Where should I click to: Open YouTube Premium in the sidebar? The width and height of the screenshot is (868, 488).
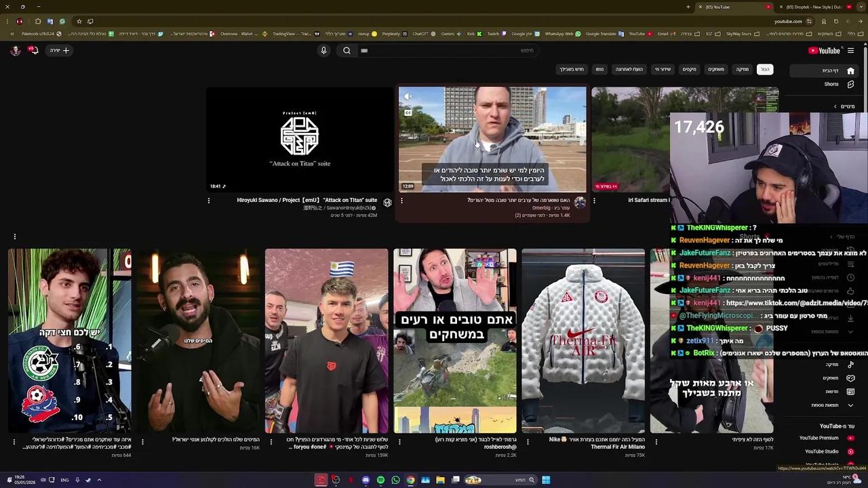pyautogui.click(x=826, y=438)
